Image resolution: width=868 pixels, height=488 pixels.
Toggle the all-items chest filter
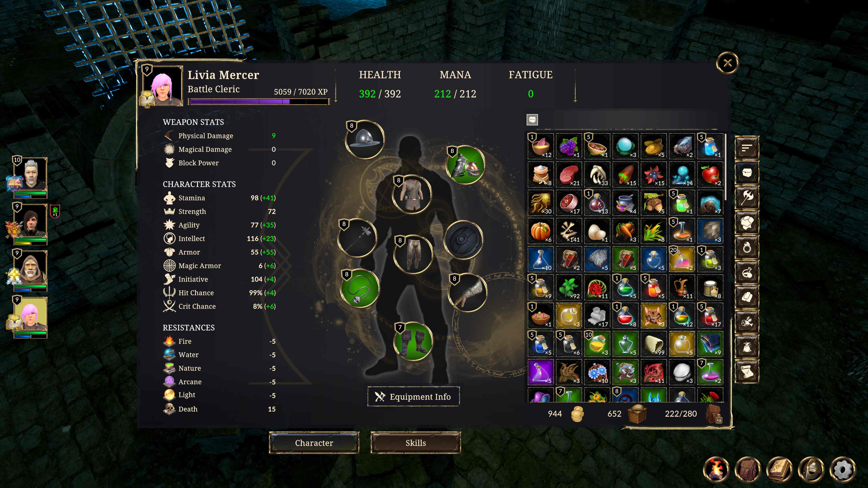[747, 173]
